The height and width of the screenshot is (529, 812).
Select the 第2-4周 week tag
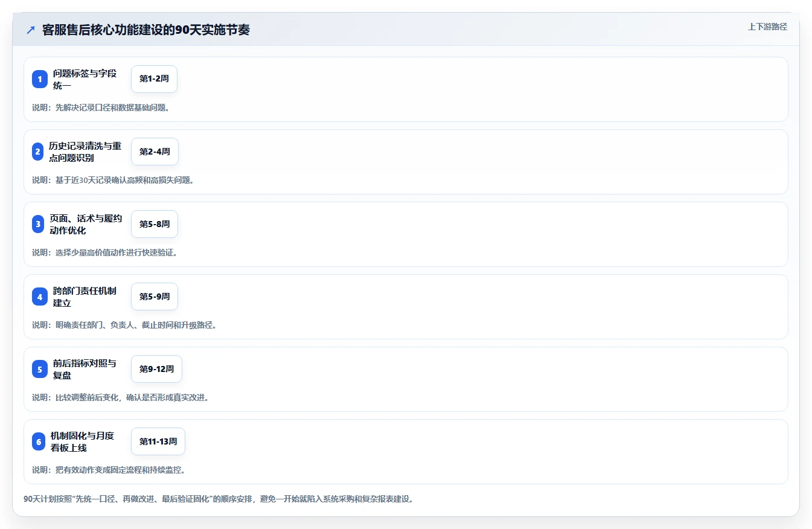155,152
